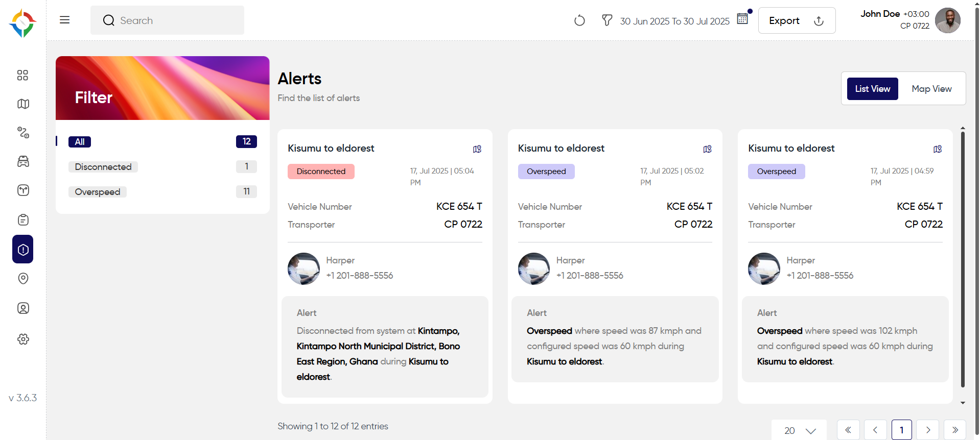Open the map icon in sidebar

coord(23,104)
